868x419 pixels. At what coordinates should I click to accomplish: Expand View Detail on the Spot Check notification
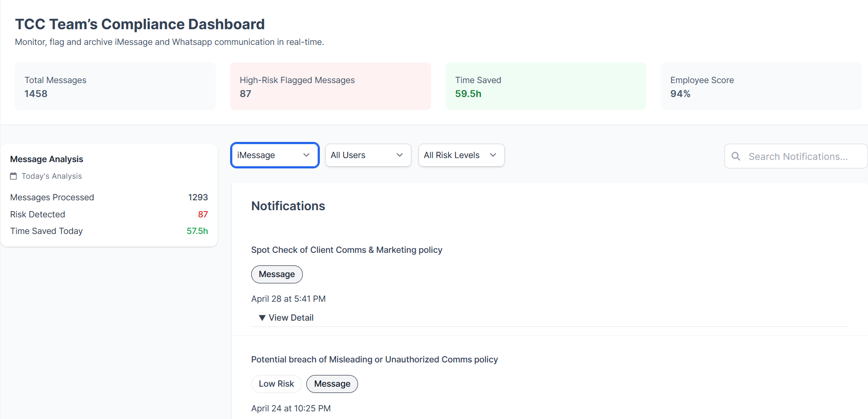click(x=286, y=318)
